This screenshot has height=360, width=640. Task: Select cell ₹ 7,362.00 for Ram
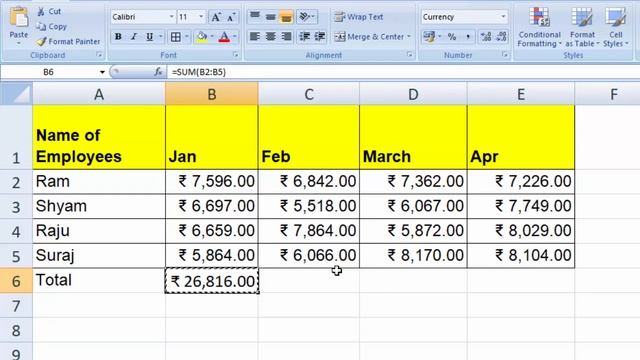(x=413, y=182)
